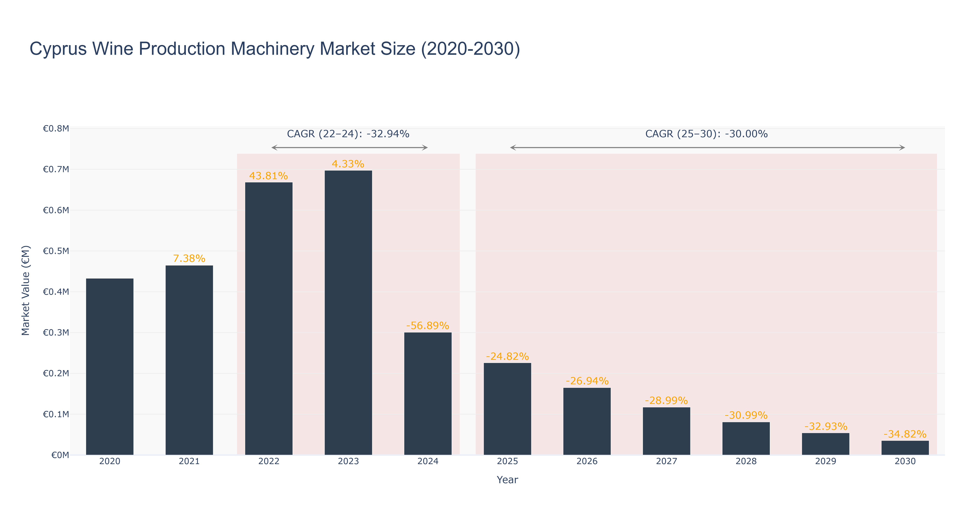Select the 2022 bar in the chart
Viewport: 980px width, 525px height.
(269, 319)
